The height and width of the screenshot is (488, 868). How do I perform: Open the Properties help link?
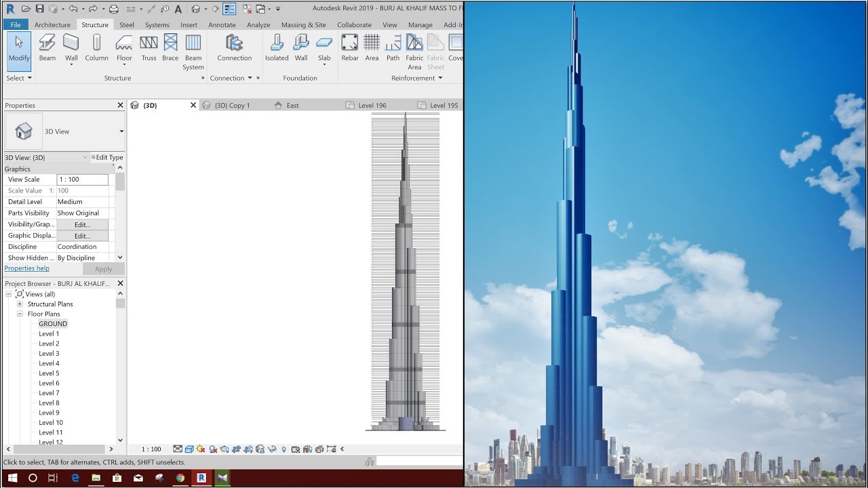[x=27, y=268]
